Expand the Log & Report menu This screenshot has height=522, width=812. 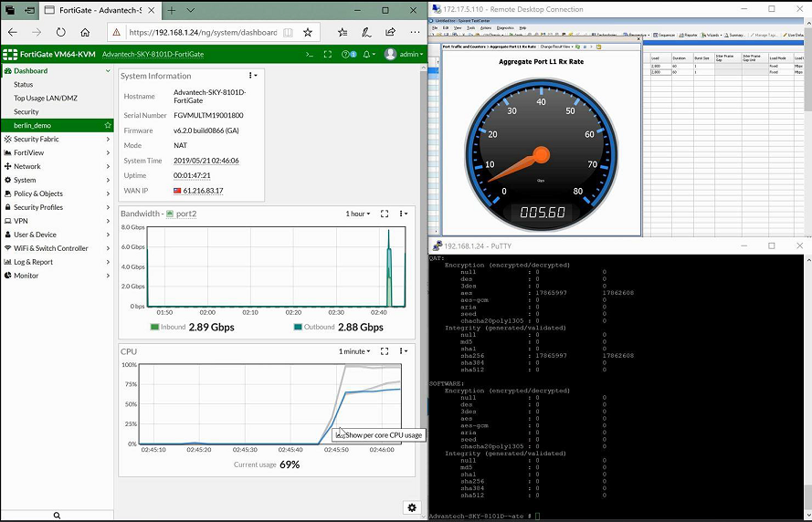coord(57,262)
